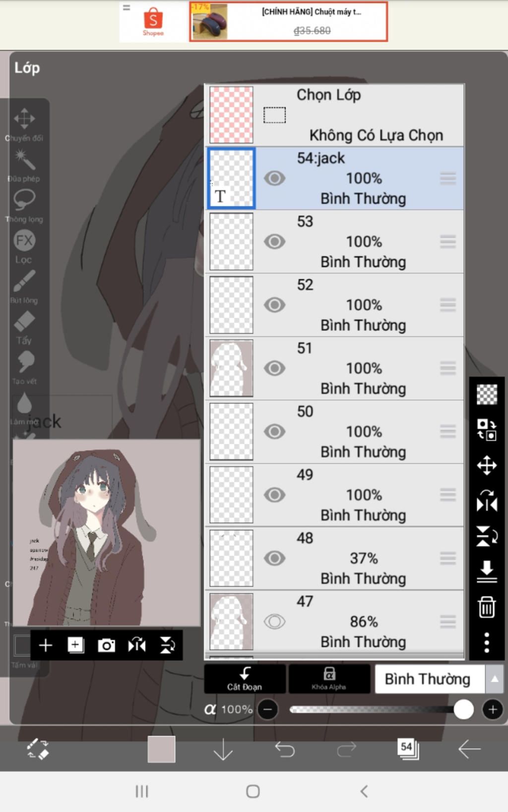Decrease alpha with minus button
The height and width of the screenshot is (812, 508).
tap(268, 710)
